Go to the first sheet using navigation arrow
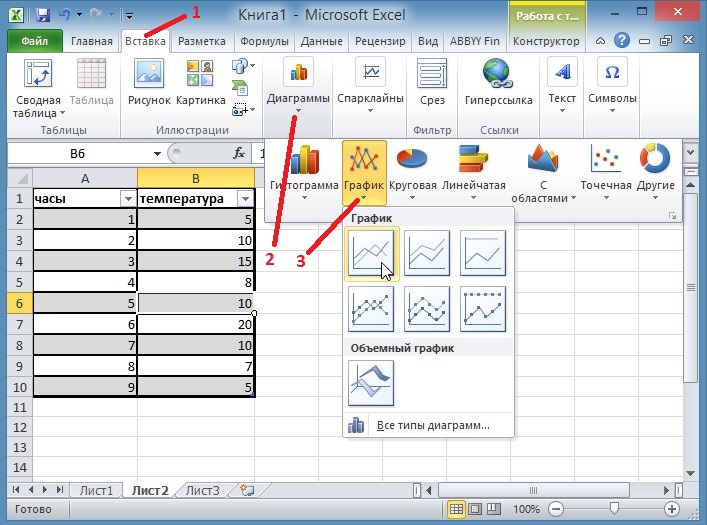Viewport: 707px width, 525px height. [x=16, y=490]
